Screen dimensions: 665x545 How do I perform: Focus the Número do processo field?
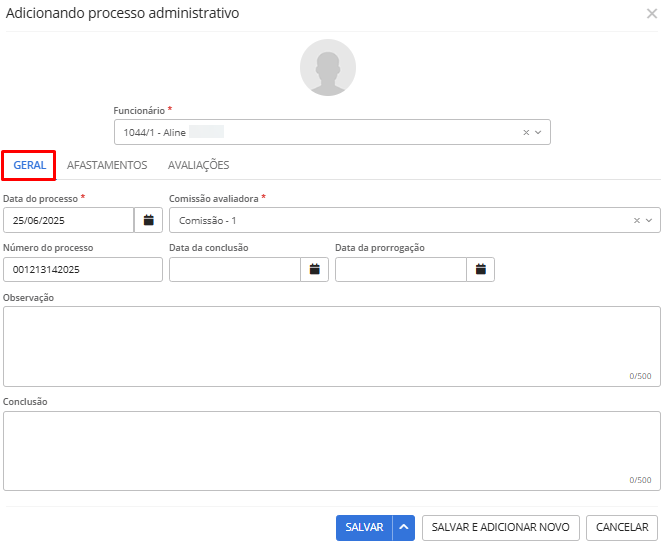[x=83, y=269]
